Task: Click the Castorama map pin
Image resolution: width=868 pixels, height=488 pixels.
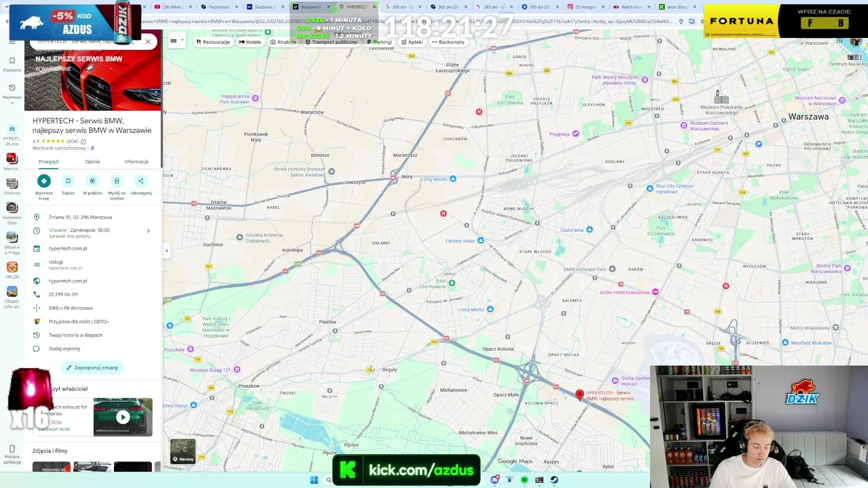Action: pos(589,230)
